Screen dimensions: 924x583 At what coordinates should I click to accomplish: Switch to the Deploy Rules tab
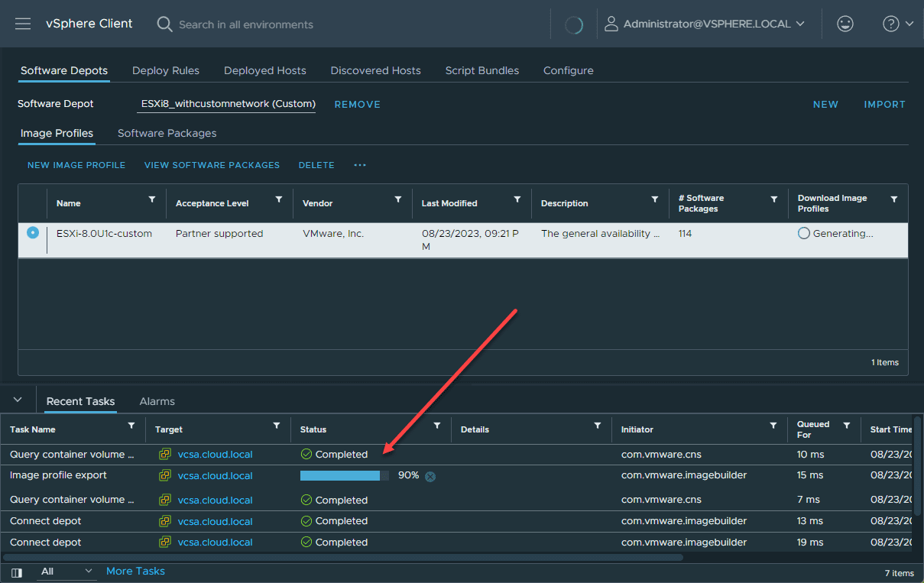166,70
